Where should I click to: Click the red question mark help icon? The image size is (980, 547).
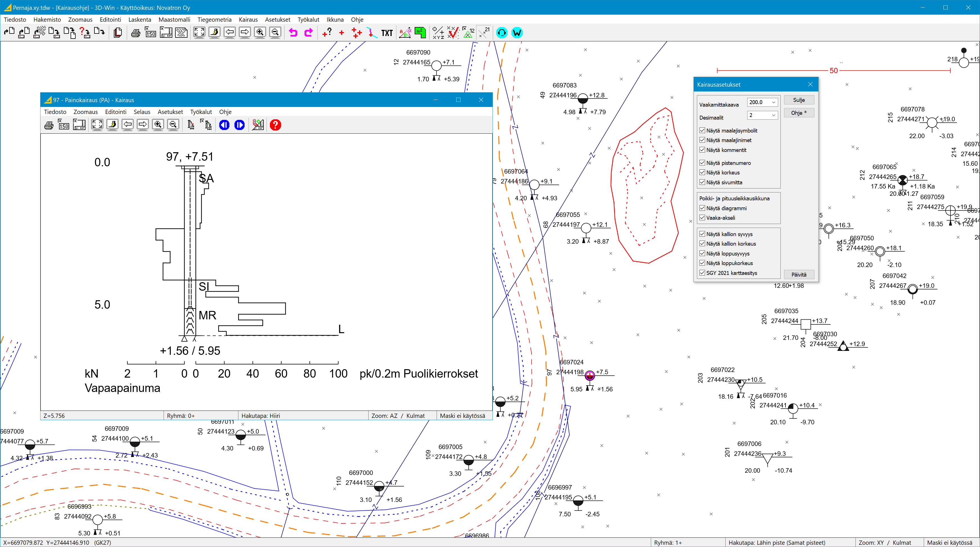click(x=276, y=125)
